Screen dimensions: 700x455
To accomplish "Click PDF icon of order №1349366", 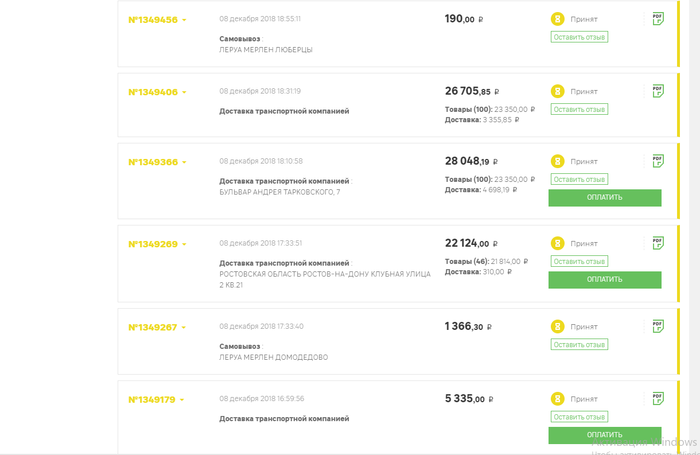I will click(658, 160).
